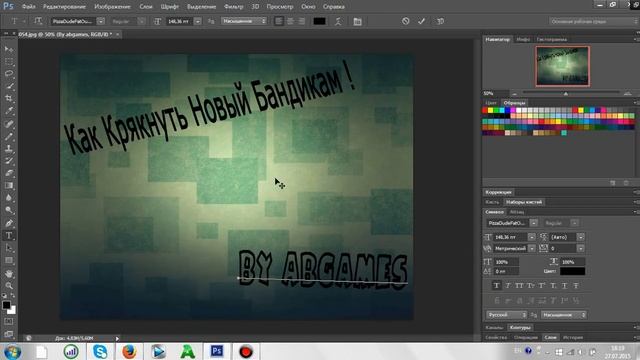The image size is (640, 360).
Task: Select the Move tool
Action: coord(9,49)
